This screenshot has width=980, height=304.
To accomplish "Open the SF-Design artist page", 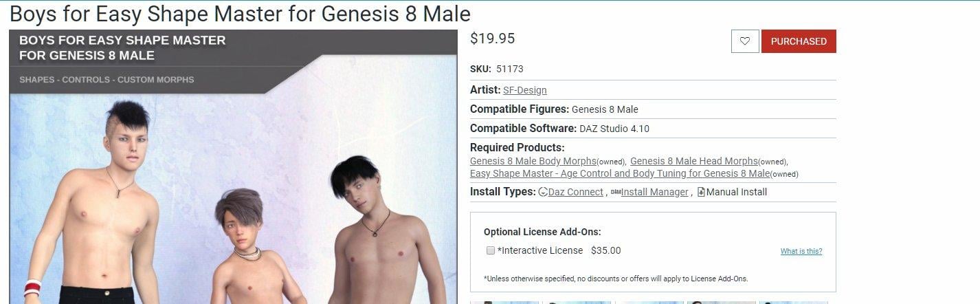I will click(x=525, y=90).
